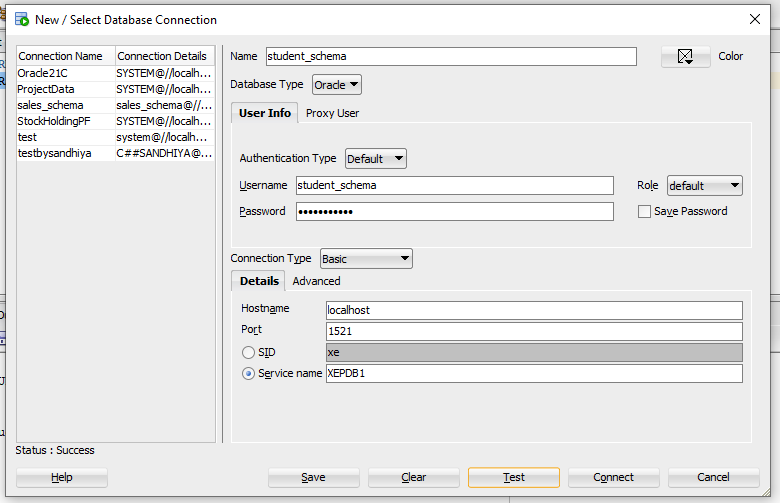Click the sales_schema@// connection details cell
Image resolution: width=780 pixels, height=503 pixels.
click(165, 105)
